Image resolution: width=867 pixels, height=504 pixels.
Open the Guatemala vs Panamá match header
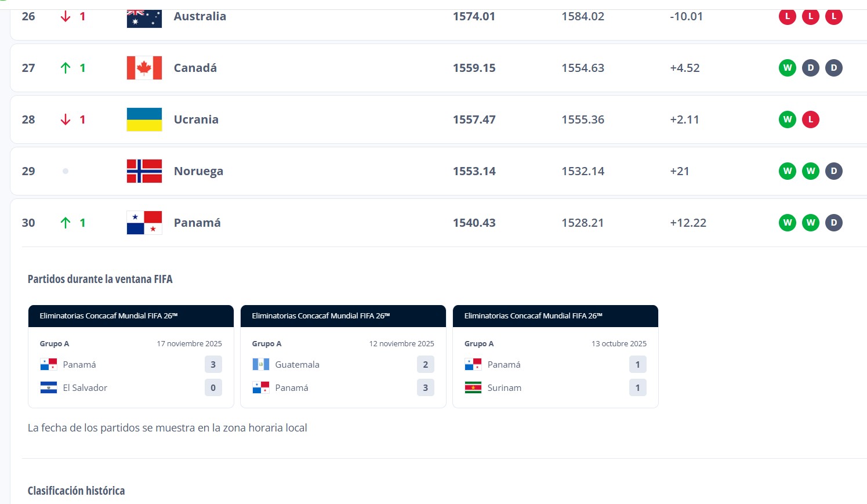pos(343,316)
